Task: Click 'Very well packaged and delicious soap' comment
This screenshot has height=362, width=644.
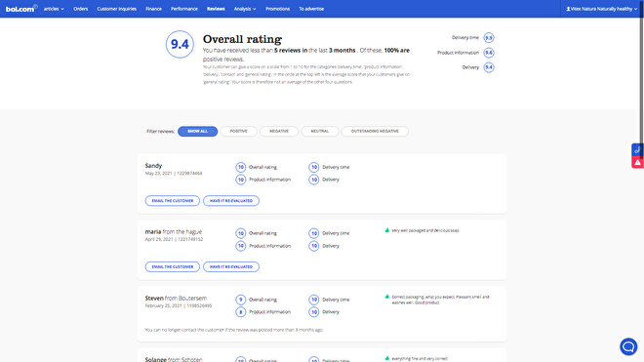Action: 425,231
